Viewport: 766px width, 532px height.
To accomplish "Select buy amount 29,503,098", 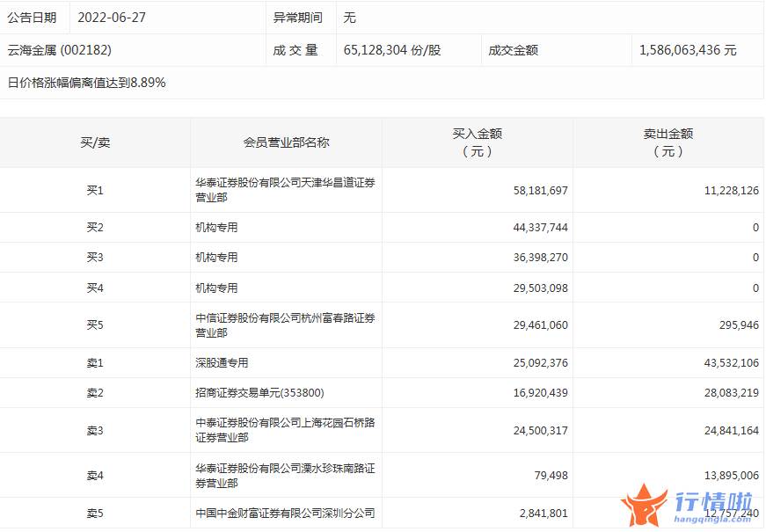I will coord(540,288).
